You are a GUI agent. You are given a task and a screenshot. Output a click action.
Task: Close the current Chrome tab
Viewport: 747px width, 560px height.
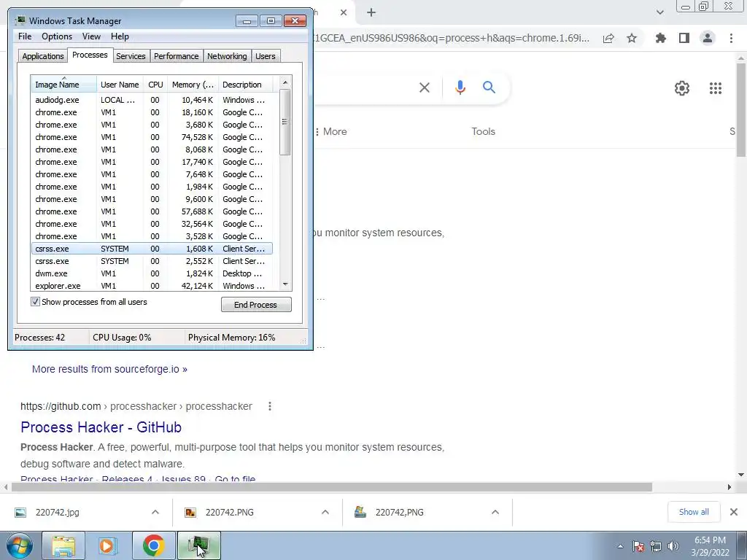click(x=344, y=12)
